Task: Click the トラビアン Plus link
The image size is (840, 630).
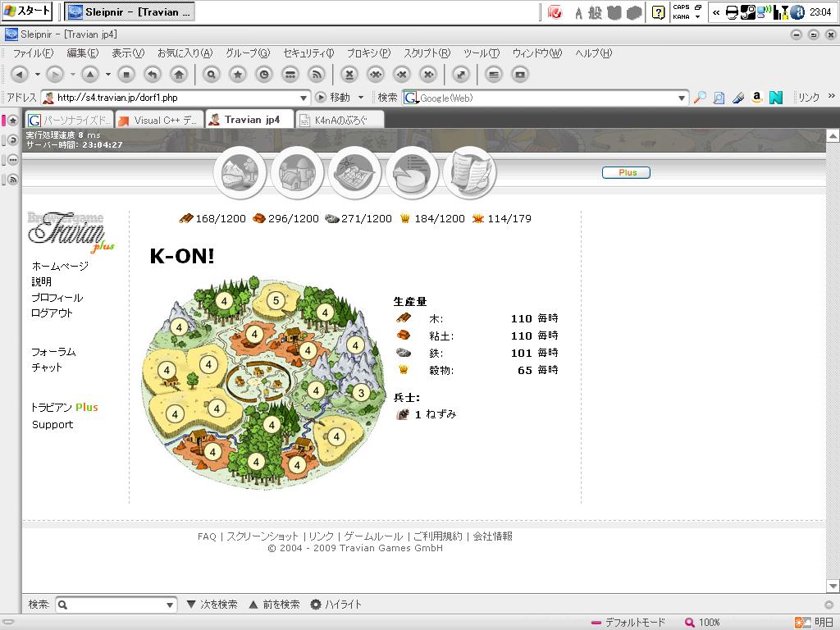Action: point(64,407)
